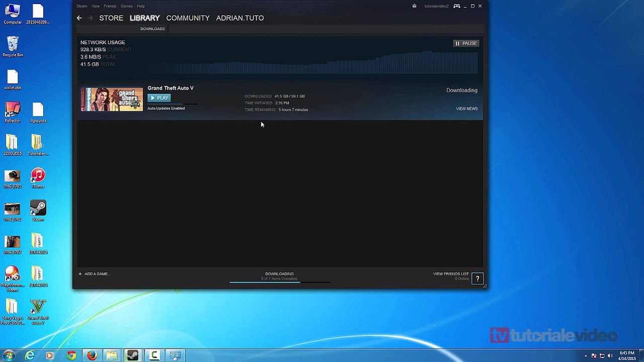Switch to Big Picture mode via controller icon
Screen dimensions: 644x362
coord(456,6)
